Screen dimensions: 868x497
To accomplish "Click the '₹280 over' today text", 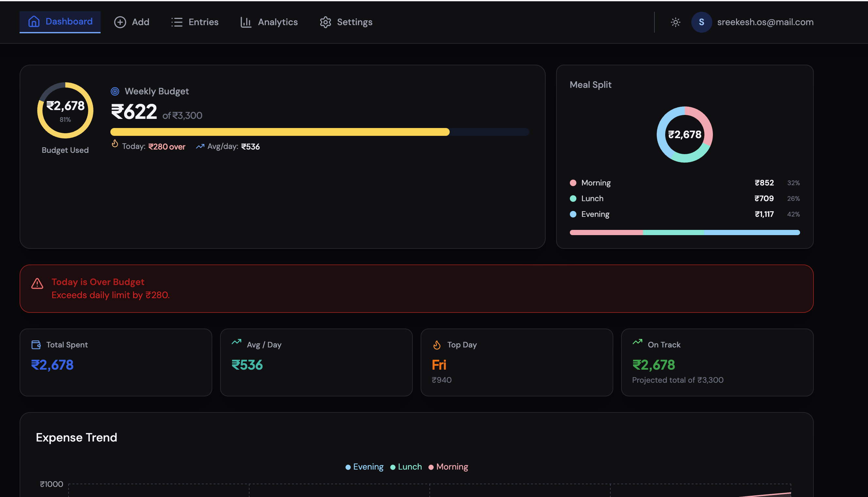I will pos(167,147).
